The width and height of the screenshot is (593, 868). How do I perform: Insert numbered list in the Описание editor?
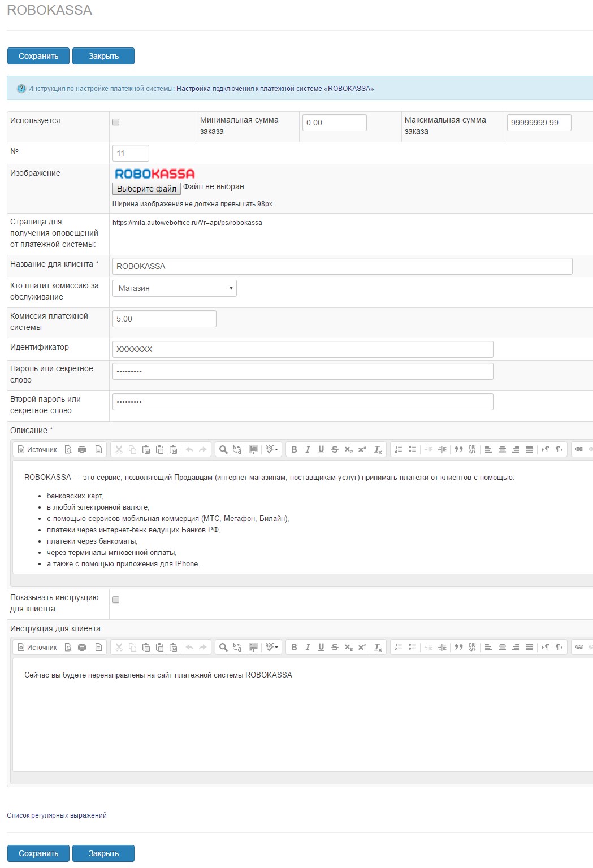click(x=399, y=449)
